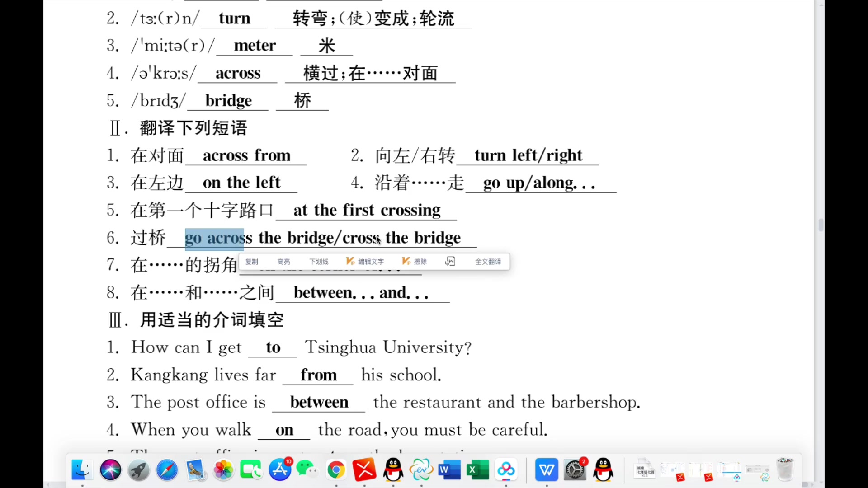Open Safari from the dock
This screenshot has height=488, width=868.
tap(167, 470)
